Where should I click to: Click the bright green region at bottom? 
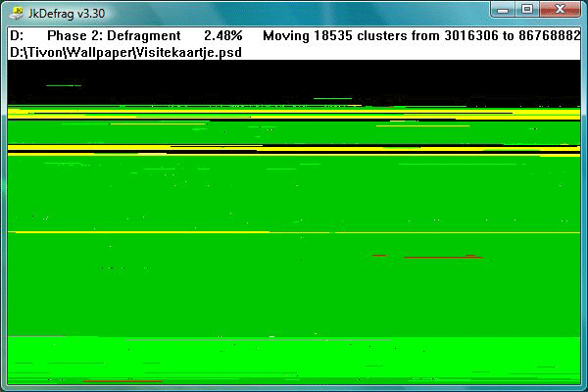click(294, 360)
